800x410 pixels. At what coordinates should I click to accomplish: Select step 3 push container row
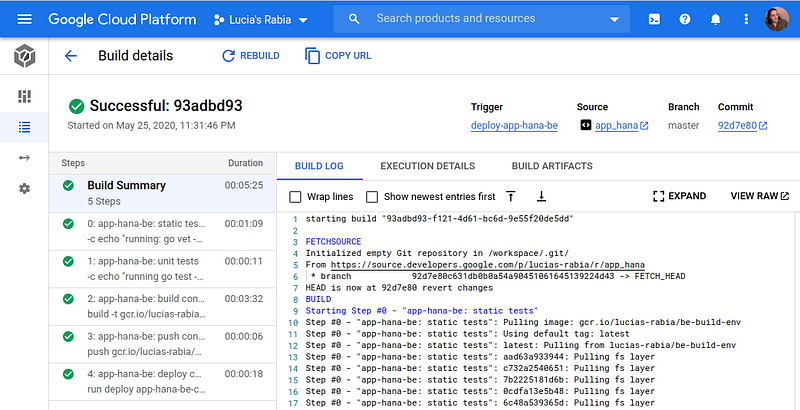coord(162,344)
